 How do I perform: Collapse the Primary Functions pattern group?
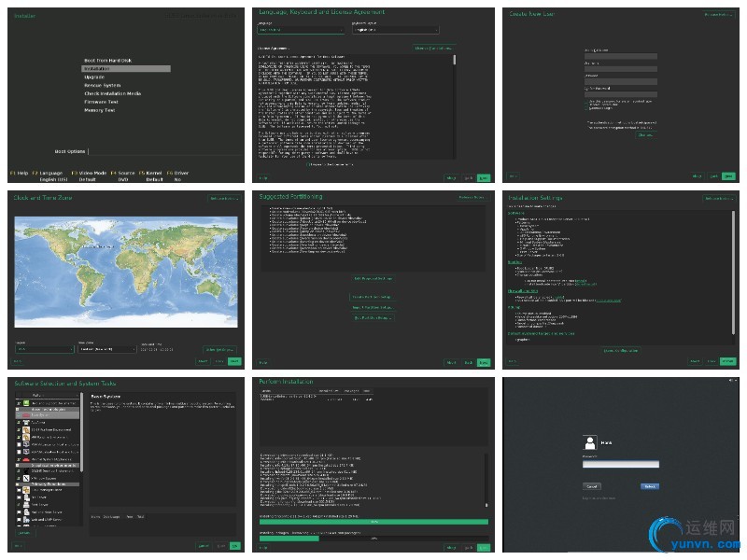pyautogui.click(x=18, y=484)
